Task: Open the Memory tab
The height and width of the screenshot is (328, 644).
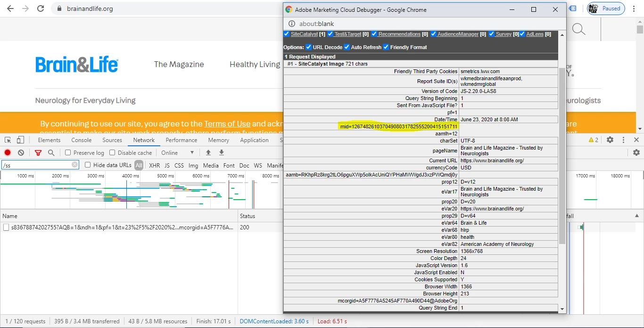Action: click(x=219, y=140)
